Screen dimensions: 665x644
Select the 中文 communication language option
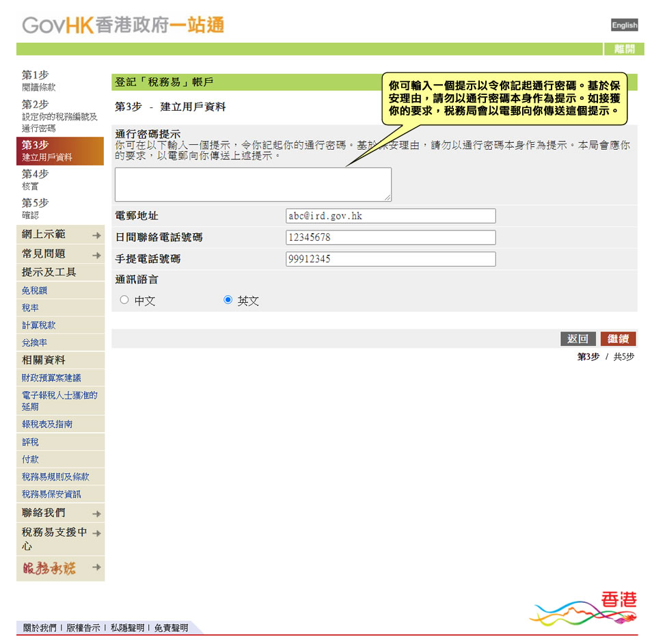point(124,299)
